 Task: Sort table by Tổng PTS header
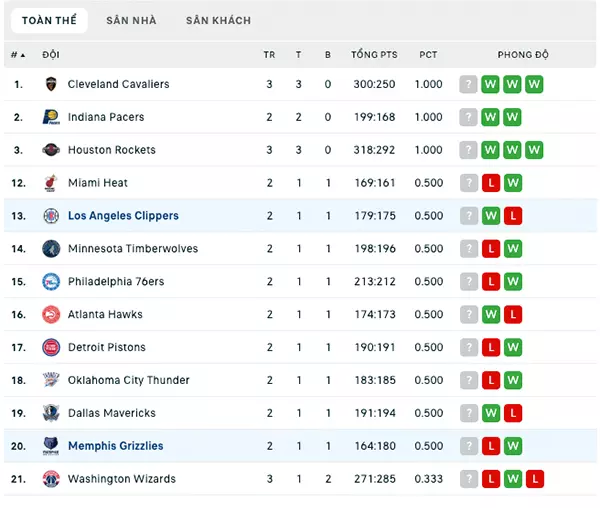pos(374,55)
